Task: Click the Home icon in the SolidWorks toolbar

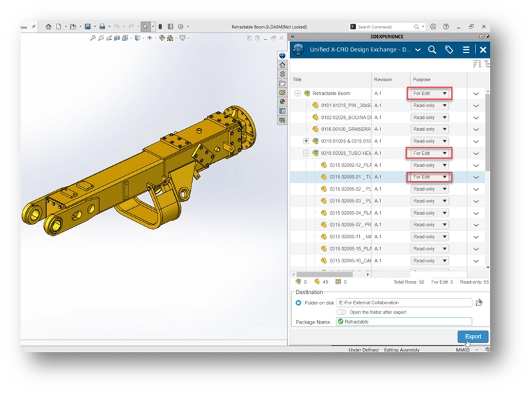Action: tap(49, 27)
